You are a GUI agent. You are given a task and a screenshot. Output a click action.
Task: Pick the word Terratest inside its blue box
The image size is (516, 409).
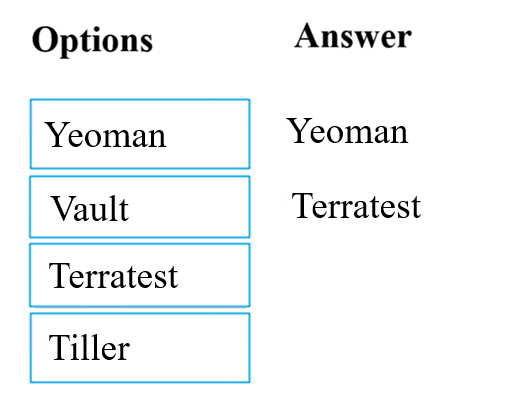tap(113, 275)
